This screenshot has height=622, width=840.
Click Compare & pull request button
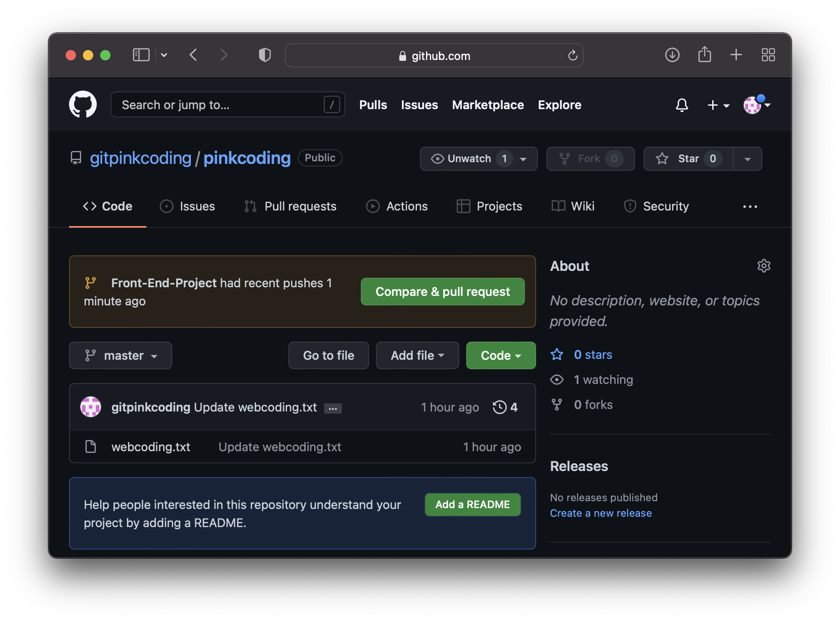click(x=443, y=292)
